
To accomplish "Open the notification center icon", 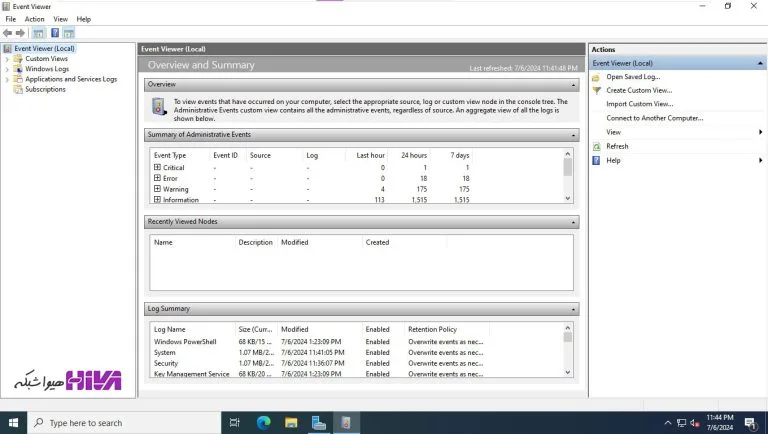I will pyautogui.click(x=750, y=423).
